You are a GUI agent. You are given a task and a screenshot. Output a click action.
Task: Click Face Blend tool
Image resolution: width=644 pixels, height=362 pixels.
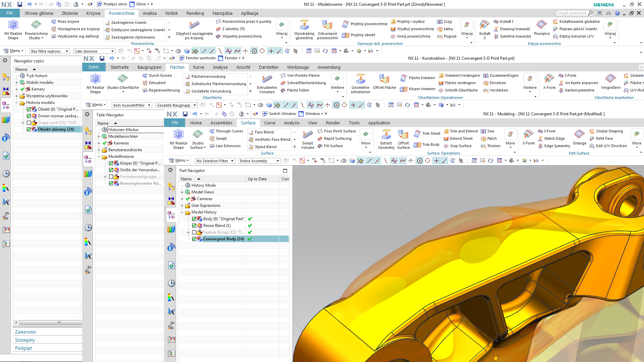point(261,132)
